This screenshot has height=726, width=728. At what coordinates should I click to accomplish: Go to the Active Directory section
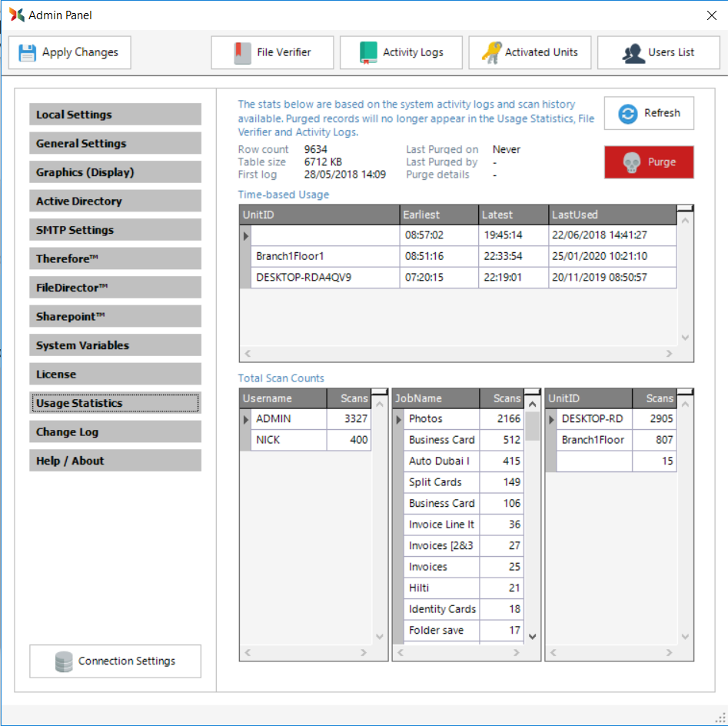115,201
